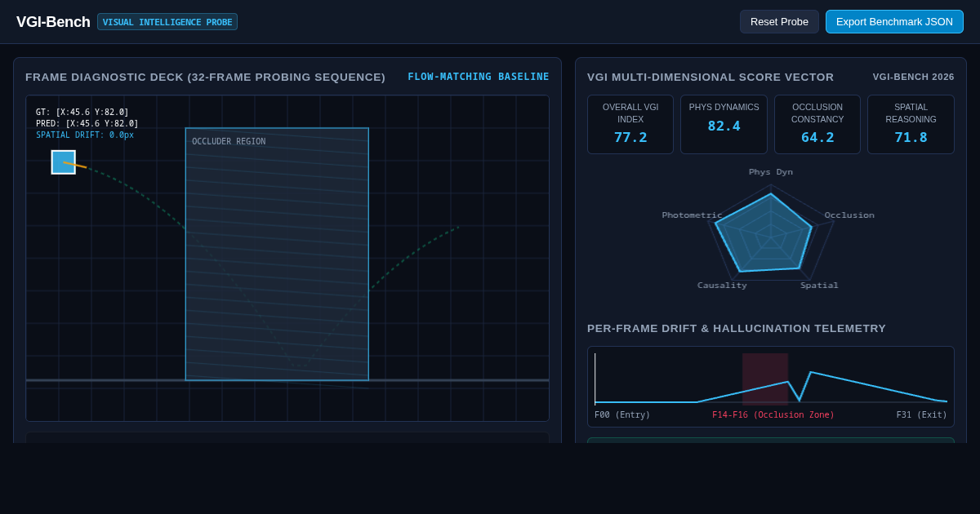Click the VISUAL INTELLIGENCE PROBE badge
Viewport: 980px width, 514px height.
(167, 22)
